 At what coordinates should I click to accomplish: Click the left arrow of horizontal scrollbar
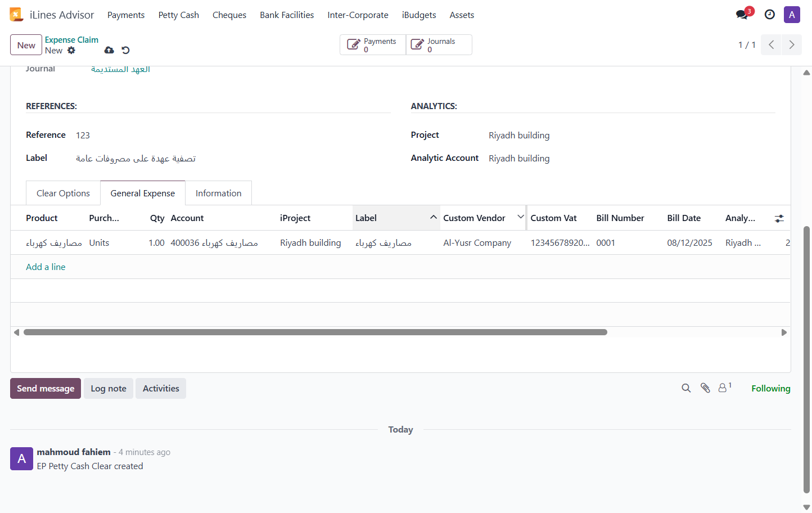pyautogui.click(x=16, y=332)
